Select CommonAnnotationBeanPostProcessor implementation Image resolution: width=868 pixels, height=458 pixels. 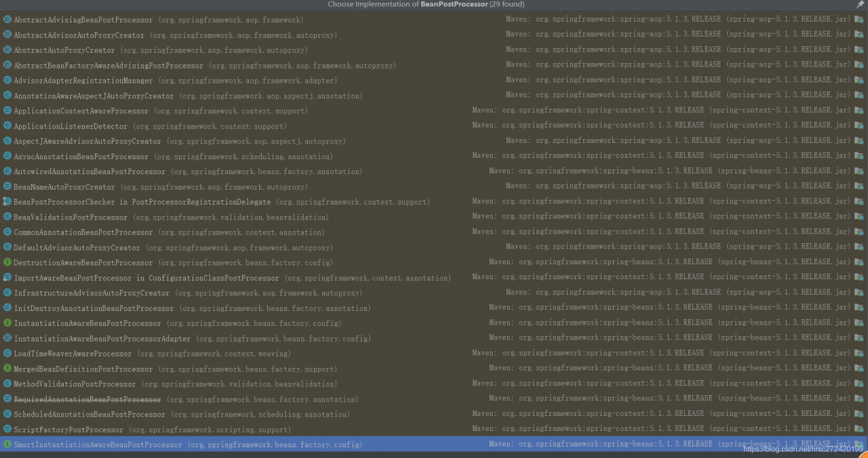tap(434, 232)
